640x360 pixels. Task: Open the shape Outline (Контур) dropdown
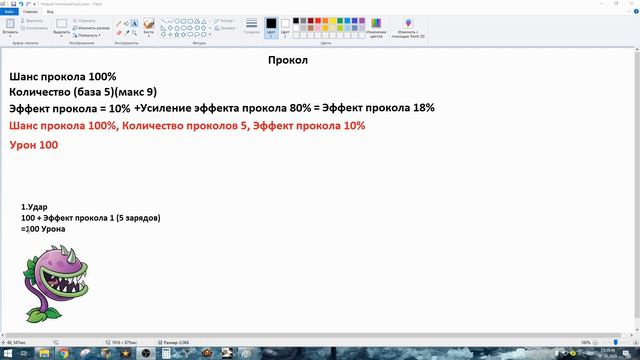point(224,20)
